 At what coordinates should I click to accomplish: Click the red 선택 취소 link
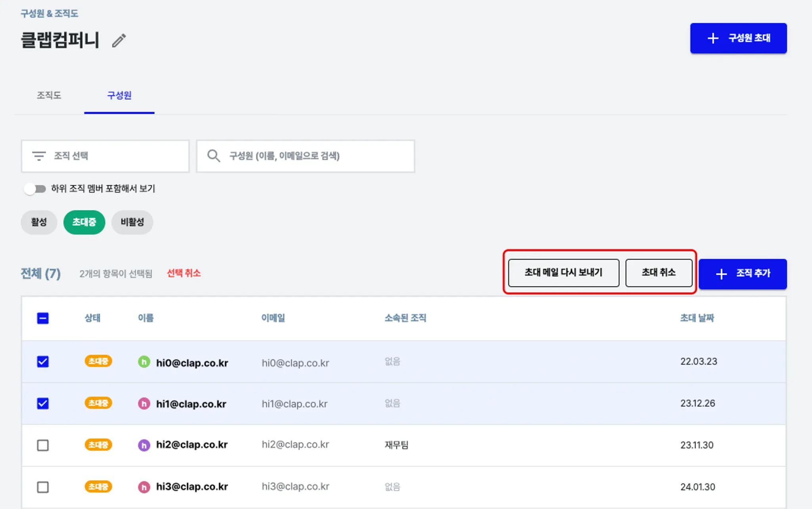point(184,273)
